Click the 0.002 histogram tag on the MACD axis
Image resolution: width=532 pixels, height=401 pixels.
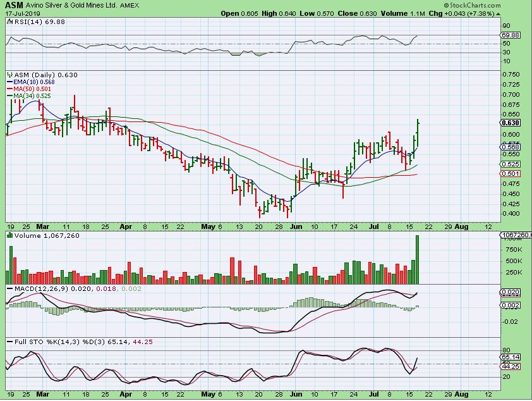[511, 305]
